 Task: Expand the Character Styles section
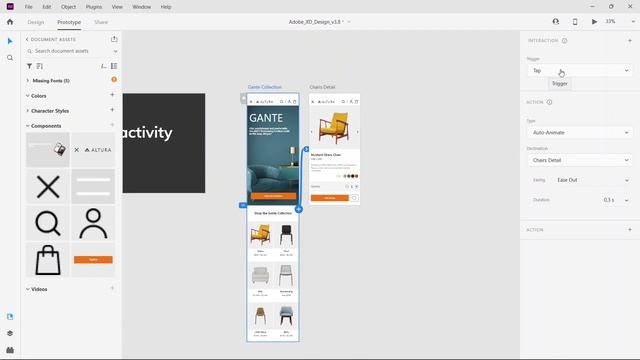pyautogui.click(x=28, y=111)
